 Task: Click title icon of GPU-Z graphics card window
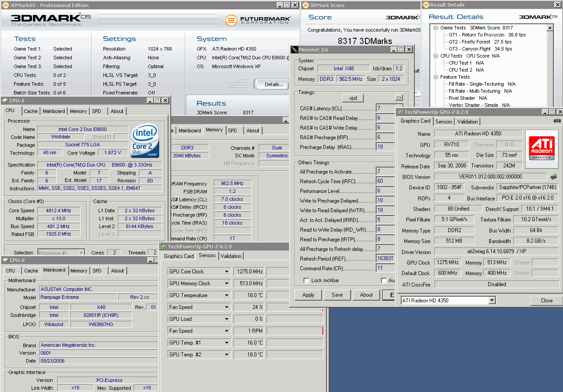click(401, 112)
